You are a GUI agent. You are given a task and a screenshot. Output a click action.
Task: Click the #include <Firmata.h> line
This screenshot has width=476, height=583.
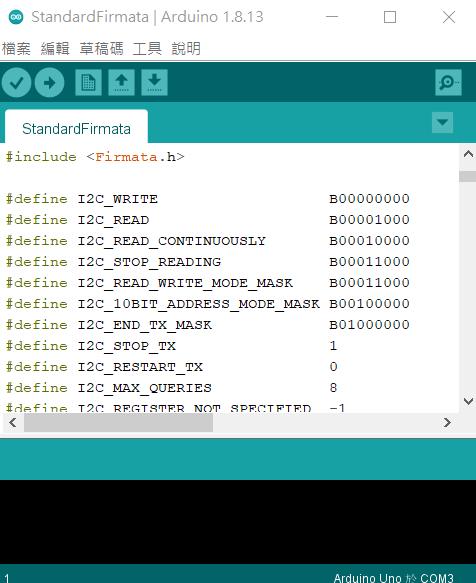click(95, 157)
